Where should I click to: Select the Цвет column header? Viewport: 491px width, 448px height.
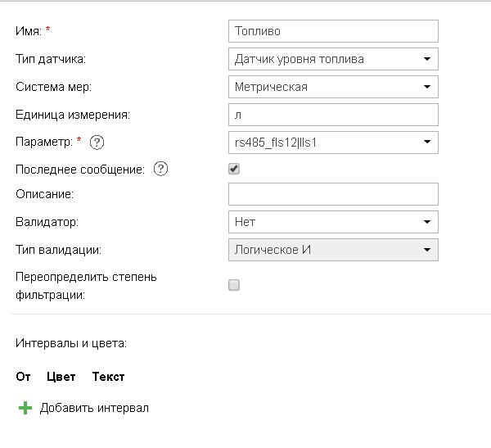click(x=61, y=377)
